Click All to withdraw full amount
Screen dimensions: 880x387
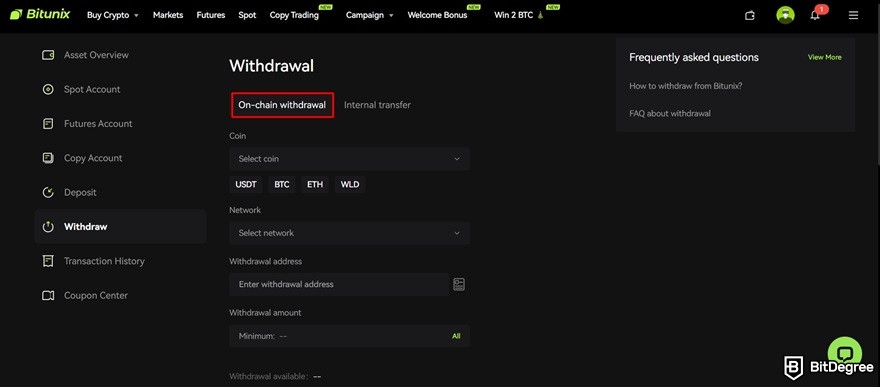(456, 336)
